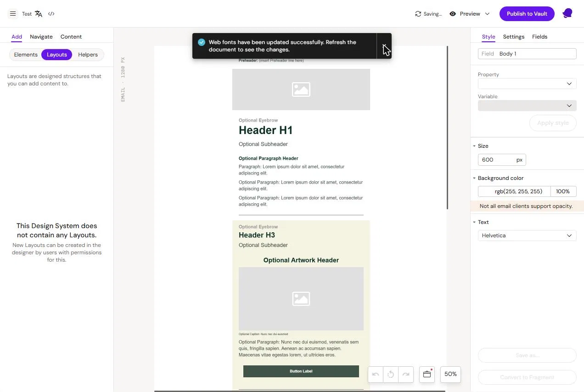The width and height of the screenshot is (584, 392).
Task: Click the Preview button
Action: [470, 14]
